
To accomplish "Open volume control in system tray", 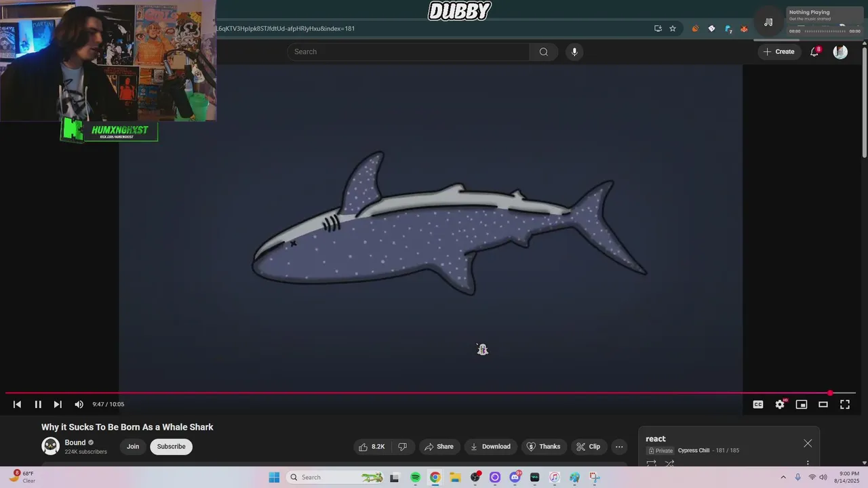I will (x=823, y=477).
